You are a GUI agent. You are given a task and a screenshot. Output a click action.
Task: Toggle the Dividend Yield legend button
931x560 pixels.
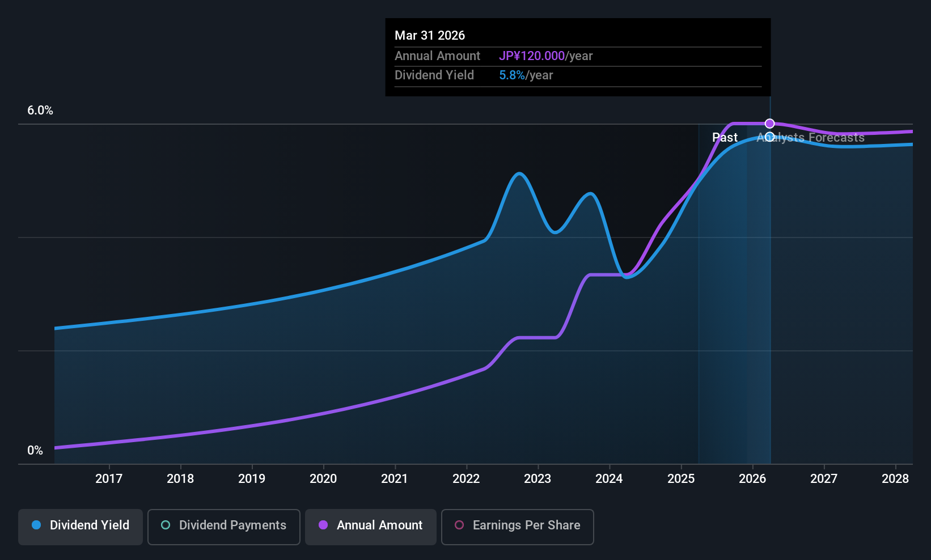pos(81,526)
